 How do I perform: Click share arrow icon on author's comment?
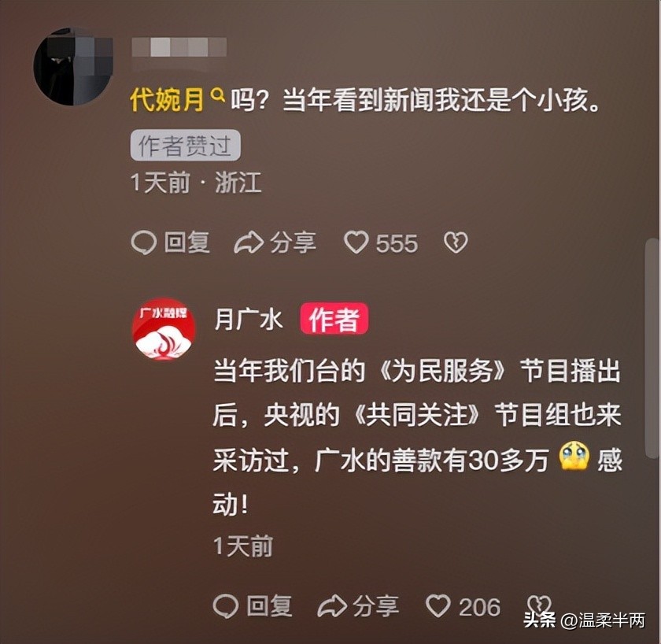[332, 606]
